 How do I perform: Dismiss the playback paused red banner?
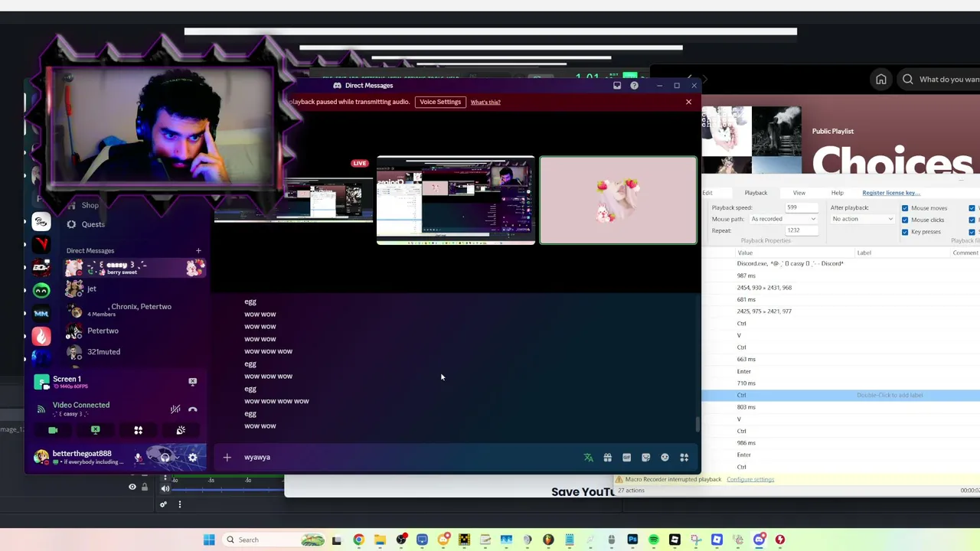tap(688, 102)
